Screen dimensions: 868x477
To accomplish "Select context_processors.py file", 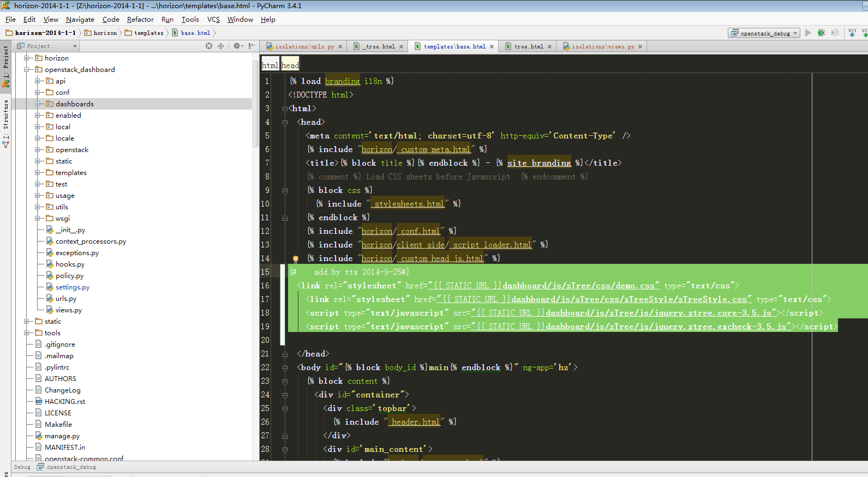I will (91, 241).
